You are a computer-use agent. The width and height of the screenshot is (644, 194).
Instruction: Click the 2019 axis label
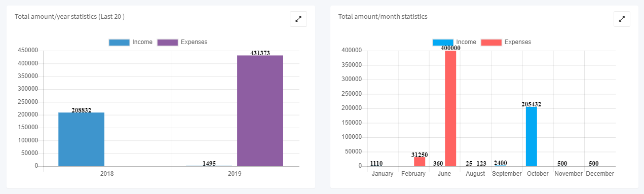[235, 174]
